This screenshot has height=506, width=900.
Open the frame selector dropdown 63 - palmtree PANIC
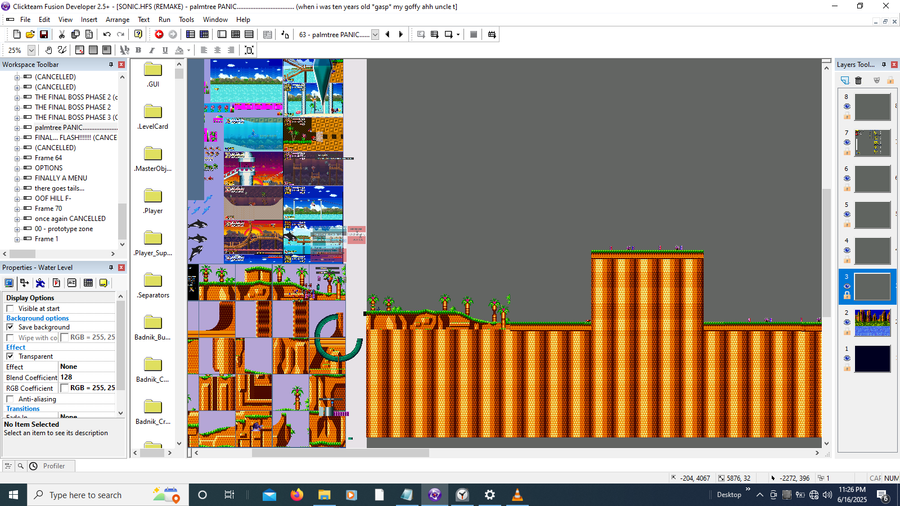[375, 34]
